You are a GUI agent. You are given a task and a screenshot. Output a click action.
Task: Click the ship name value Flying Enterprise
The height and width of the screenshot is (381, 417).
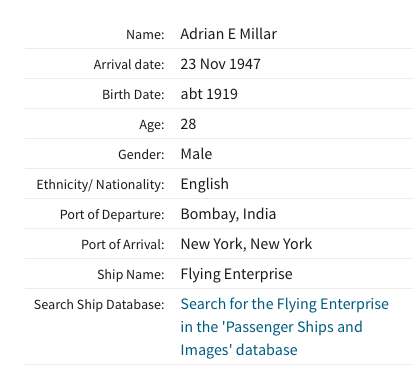[x=236, y=274]
